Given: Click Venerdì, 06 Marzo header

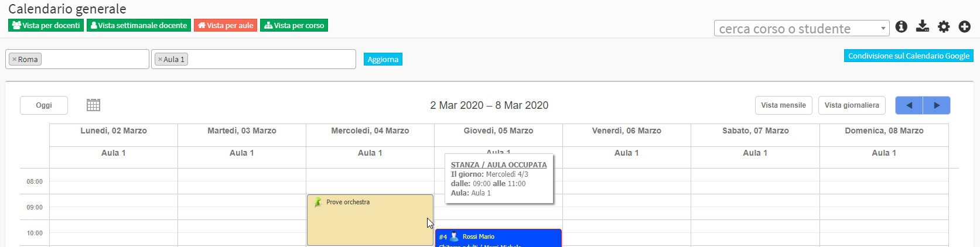Looking at the screenshot, I should tap(627, 131).
